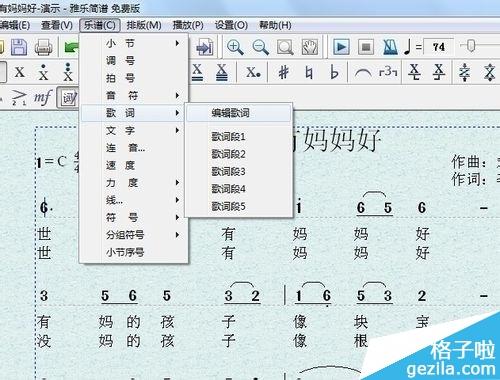Click the export arrow-to-page icon

[204, 47]
